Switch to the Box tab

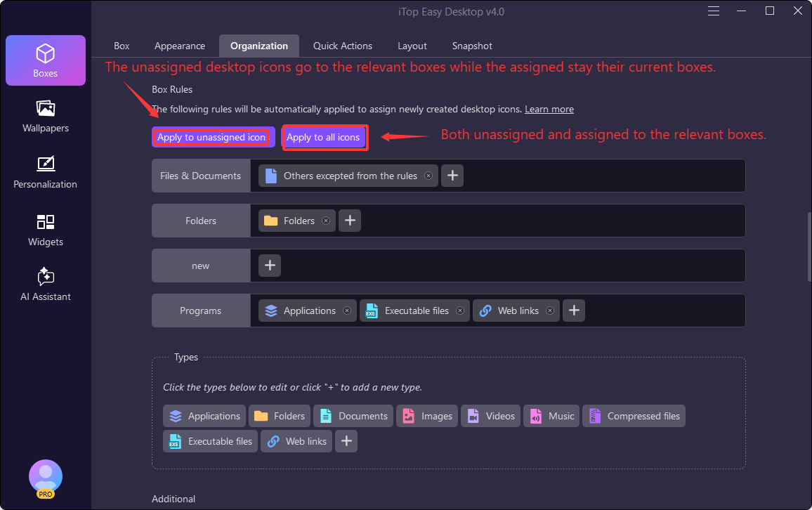pos(122,46)
